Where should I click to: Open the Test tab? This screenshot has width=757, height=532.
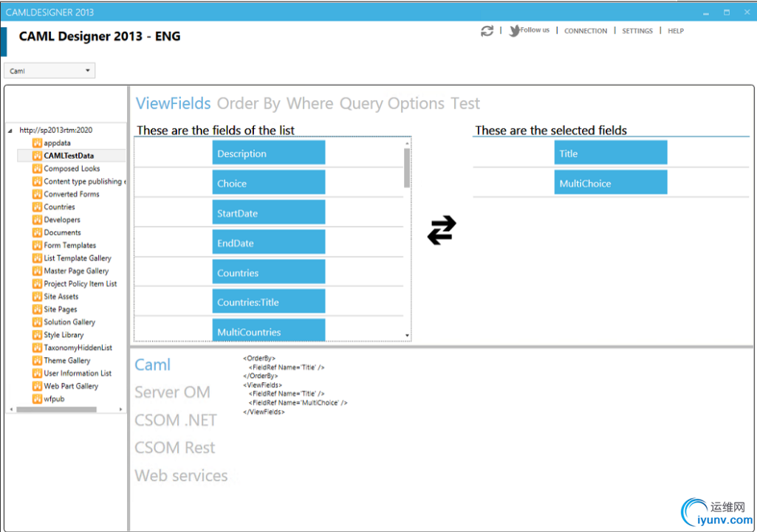(x=465, y=103)
